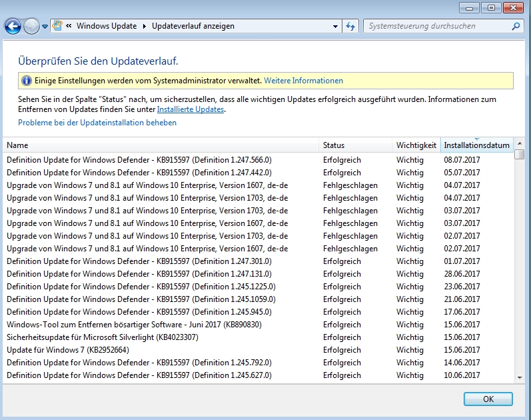
Task: Select the Definition 1.247.301.0 update row
Action: [259, 261]
